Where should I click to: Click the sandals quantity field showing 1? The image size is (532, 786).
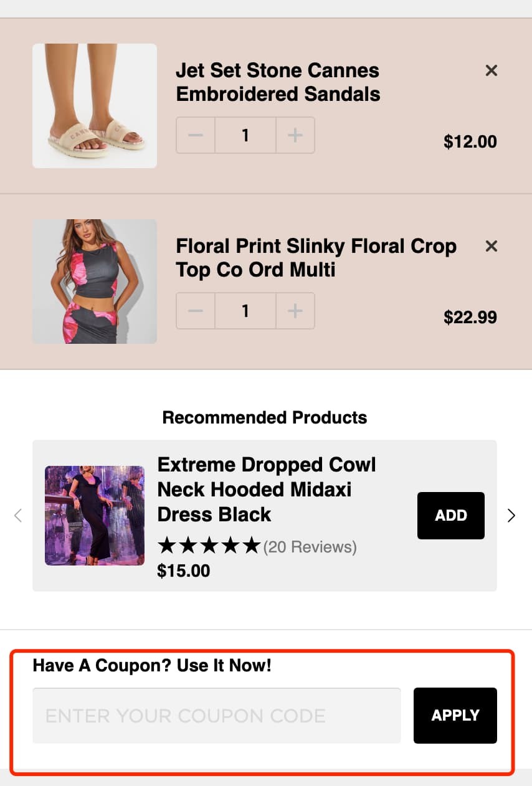point(245,135)
